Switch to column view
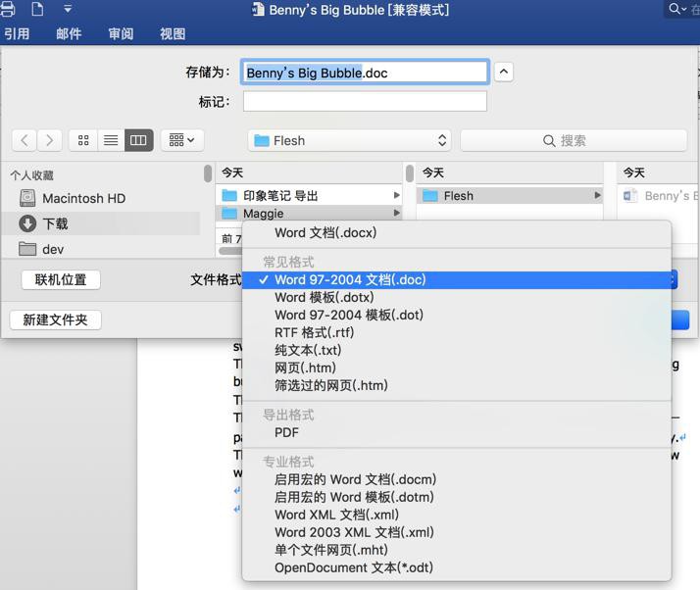This screenshot has width=700, height=590. tap(138, 140)
